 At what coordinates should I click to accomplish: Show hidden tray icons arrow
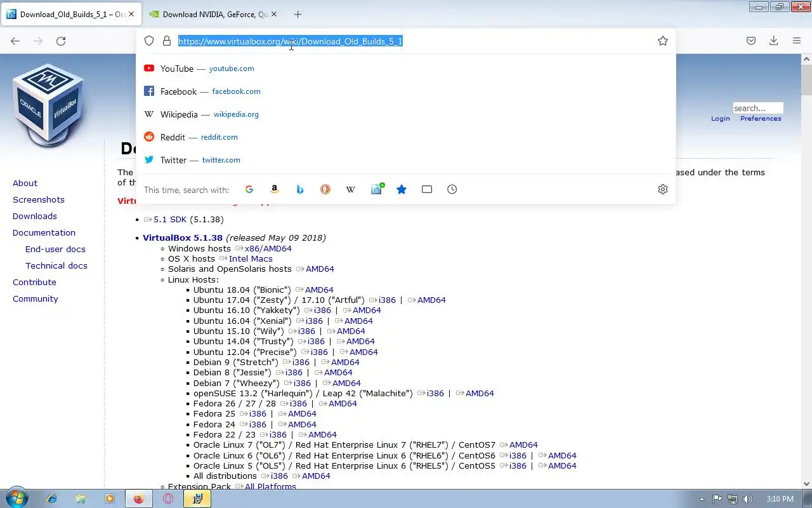702,499
